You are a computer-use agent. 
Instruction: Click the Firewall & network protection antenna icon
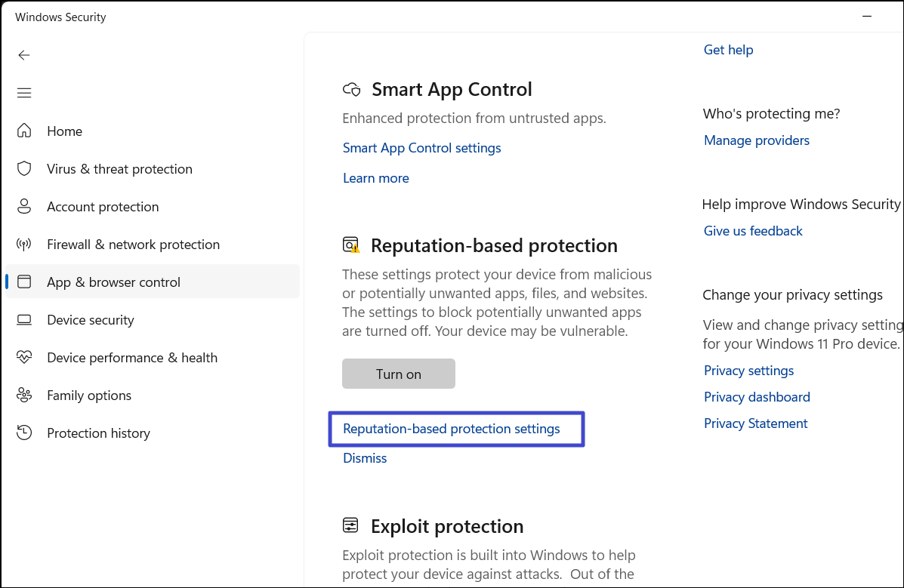(24, 244)
